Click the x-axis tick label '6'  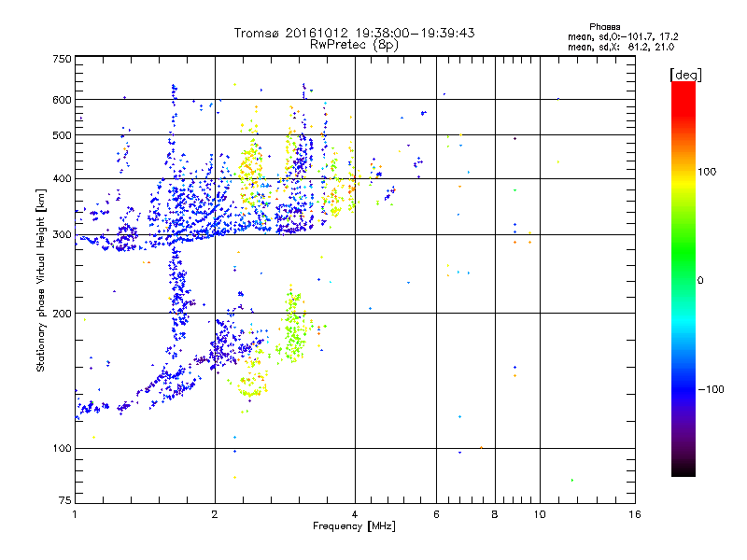(x=436, y=514)
